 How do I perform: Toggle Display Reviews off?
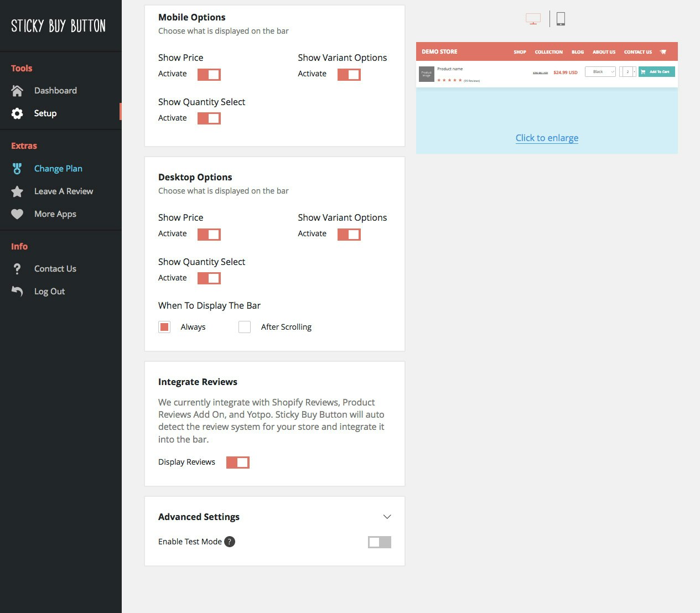[x=238, y=462]
